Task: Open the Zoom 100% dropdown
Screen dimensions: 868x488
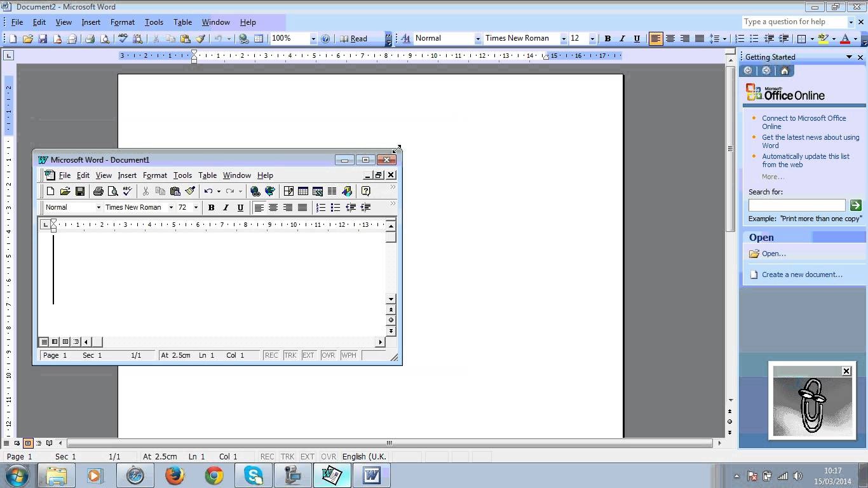Action: pos(313,39)
